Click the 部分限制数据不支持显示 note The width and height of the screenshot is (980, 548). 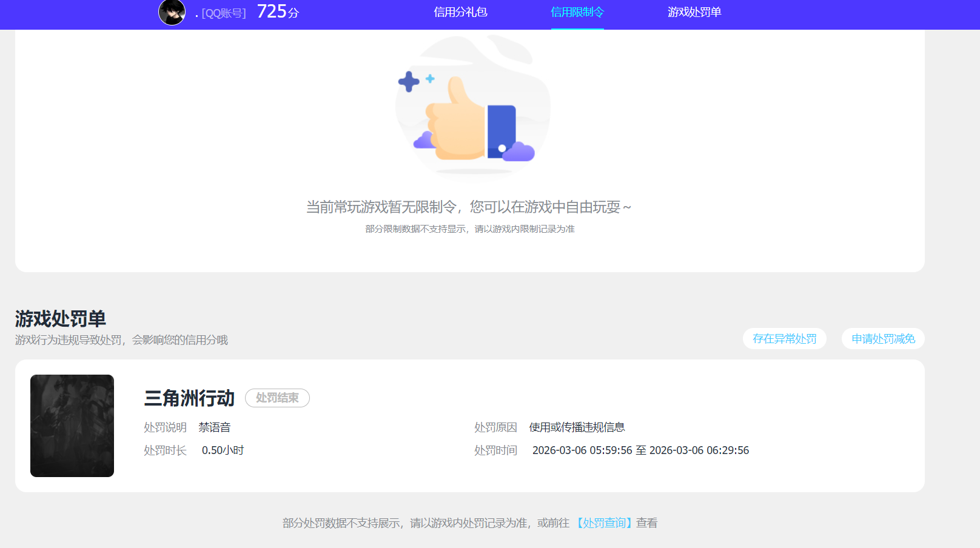coord(470,229)
